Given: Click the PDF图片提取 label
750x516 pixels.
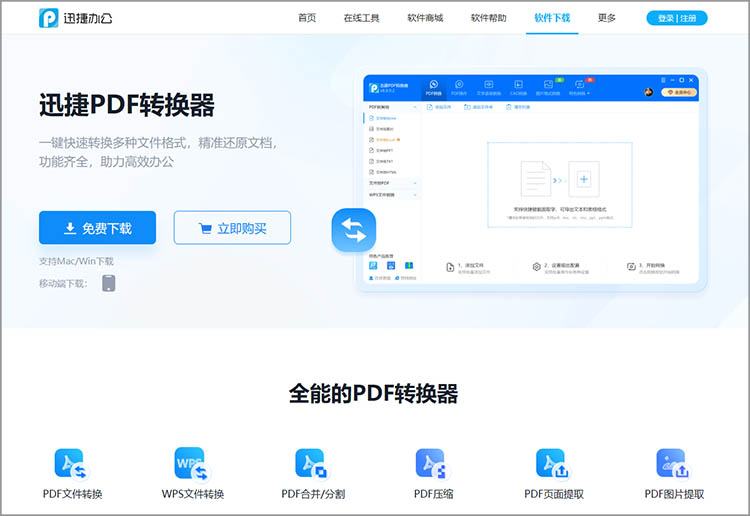Looking at the screenshot, I should coord(674,494).
